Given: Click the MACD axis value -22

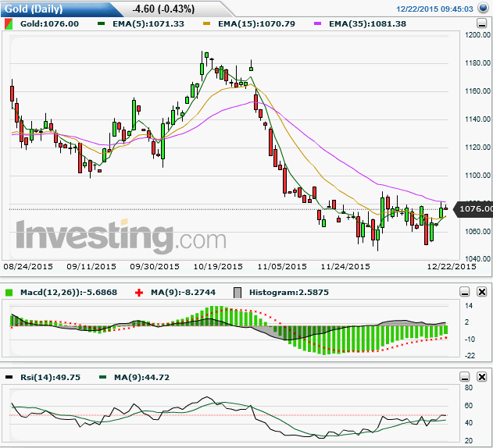Looking at the screenshot, I should click(x=470, y=356).
